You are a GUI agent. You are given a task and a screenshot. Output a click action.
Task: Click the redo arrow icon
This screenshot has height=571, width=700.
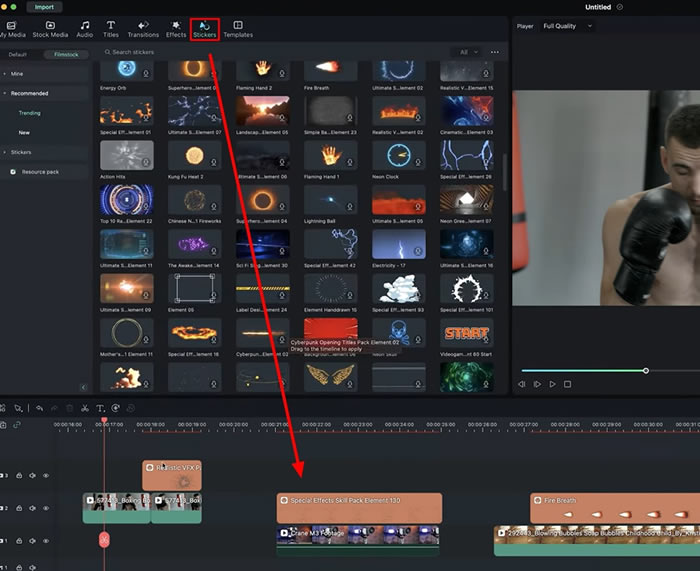click(x=54, y=408)
